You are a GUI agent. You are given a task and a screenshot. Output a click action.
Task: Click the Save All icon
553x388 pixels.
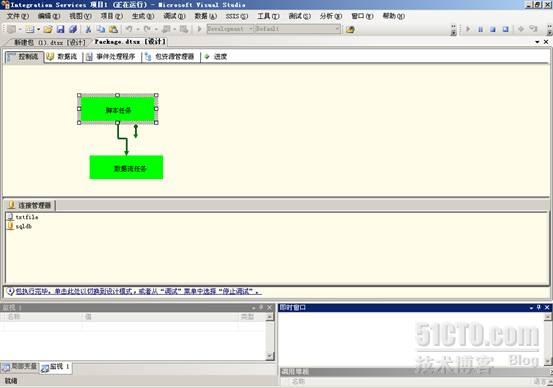pyautogui.click(x=73, y=29)
